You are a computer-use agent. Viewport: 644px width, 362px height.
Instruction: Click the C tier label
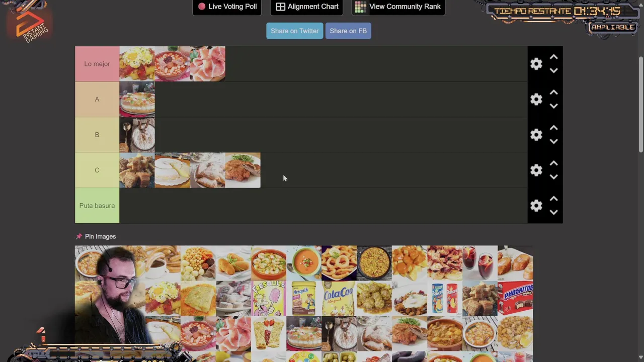(97, 170)
